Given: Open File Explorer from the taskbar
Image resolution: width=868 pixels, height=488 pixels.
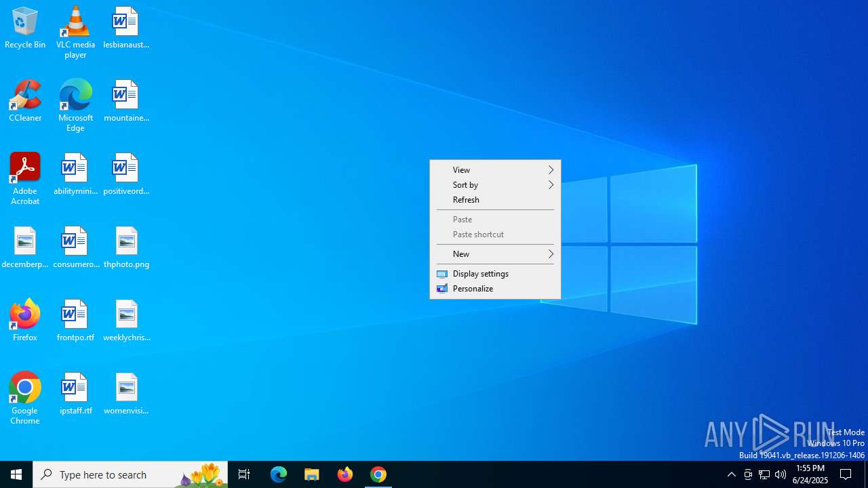Looking at the screenshot, I should tap(312, 474).
